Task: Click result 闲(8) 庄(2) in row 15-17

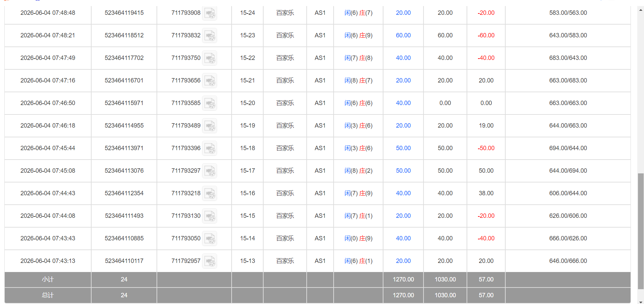Action: pos(359,171)
